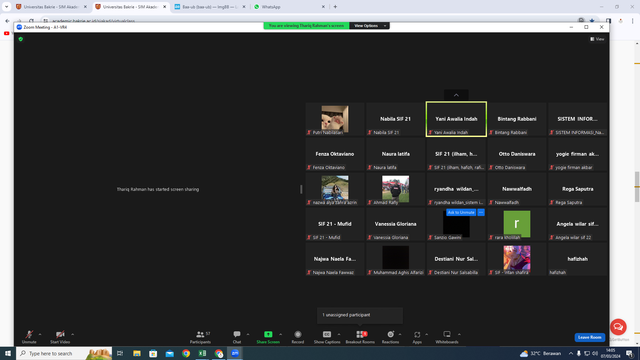Open Mail app from taskbar

(169, 353)
